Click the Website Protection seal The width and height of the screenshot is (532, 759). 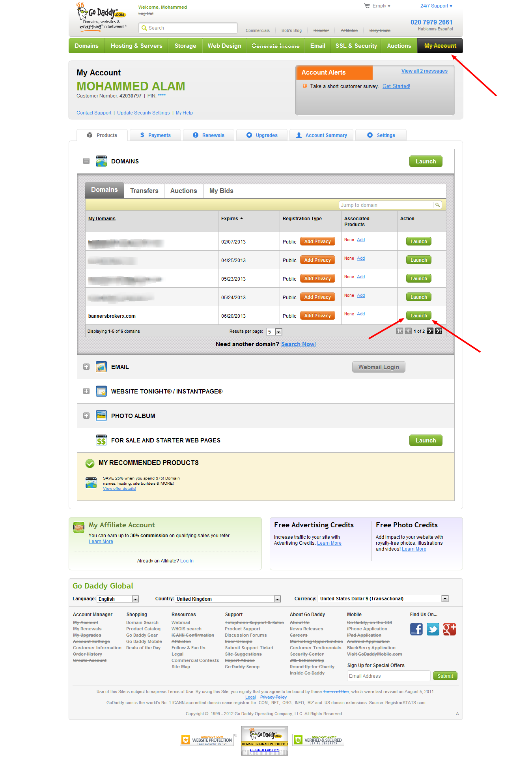click(207, 740)
